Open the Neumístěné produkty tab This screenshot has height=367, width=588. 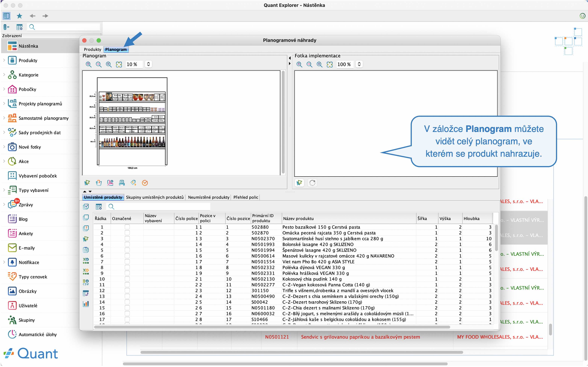[209, 197]
